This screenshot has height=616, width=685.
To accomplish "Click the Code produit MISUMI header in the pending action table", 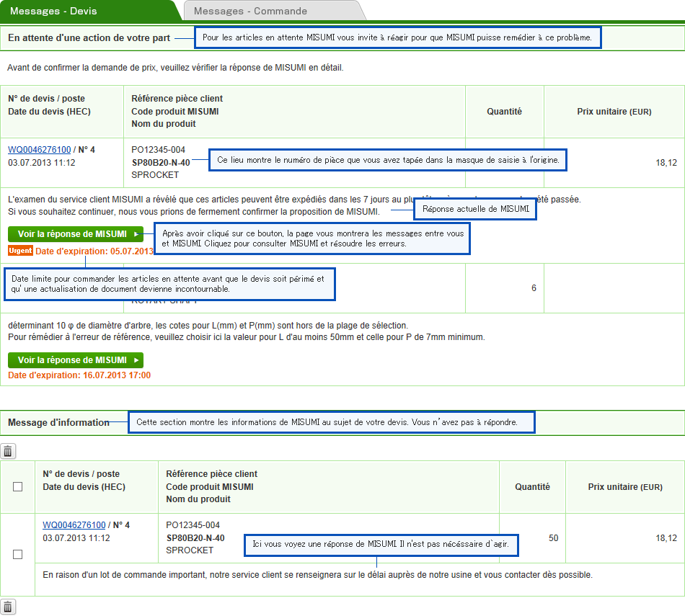I will pyautogui.click(x=174, y=112).
